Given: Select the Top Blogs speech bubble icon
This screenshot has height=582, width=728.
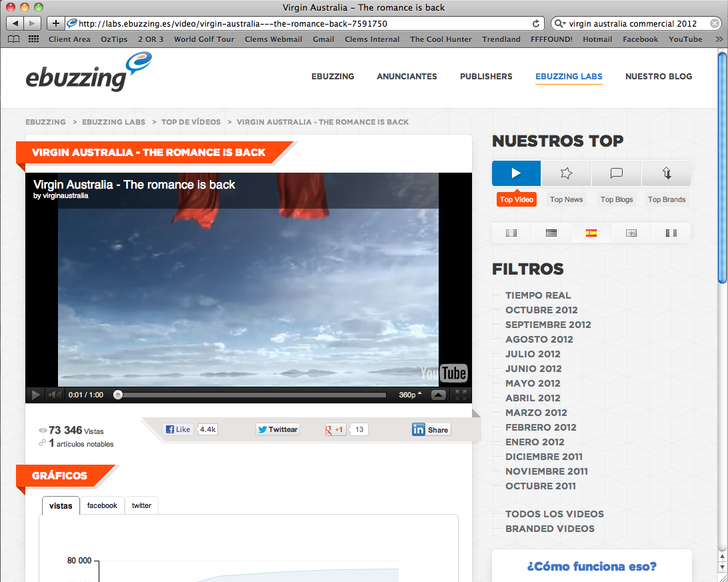Looking at the screenshot, I should [616, 173].
